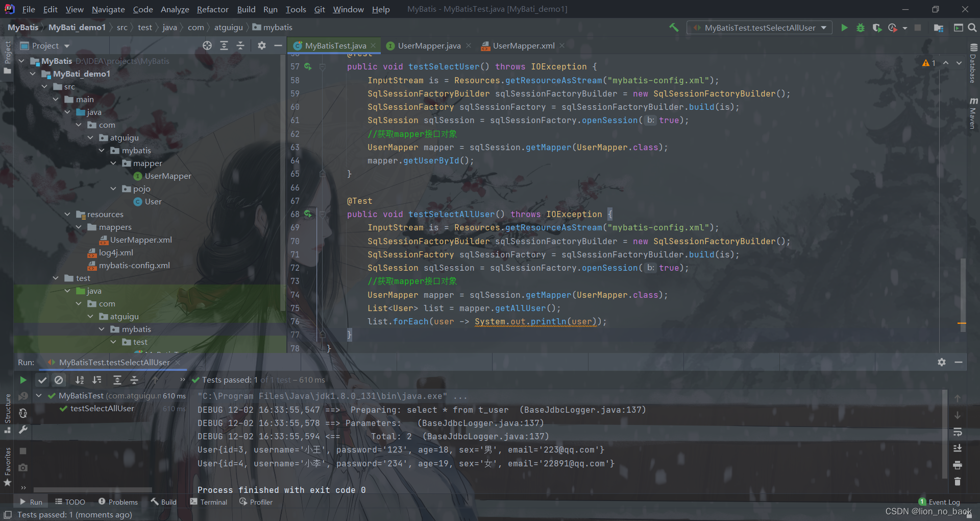
Task: Open Project Structure icon in the top toolbar
Action: coord(938,28)
